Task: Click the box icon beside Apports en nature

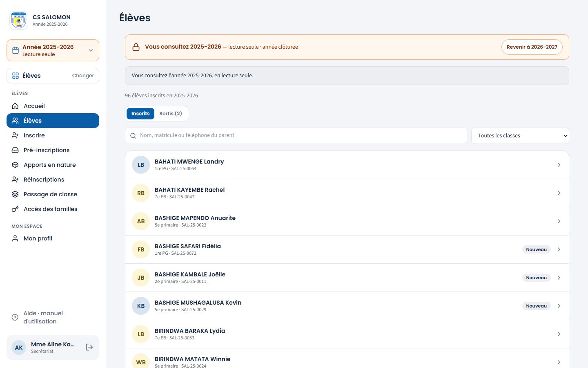Action: (x=15, y=165)
